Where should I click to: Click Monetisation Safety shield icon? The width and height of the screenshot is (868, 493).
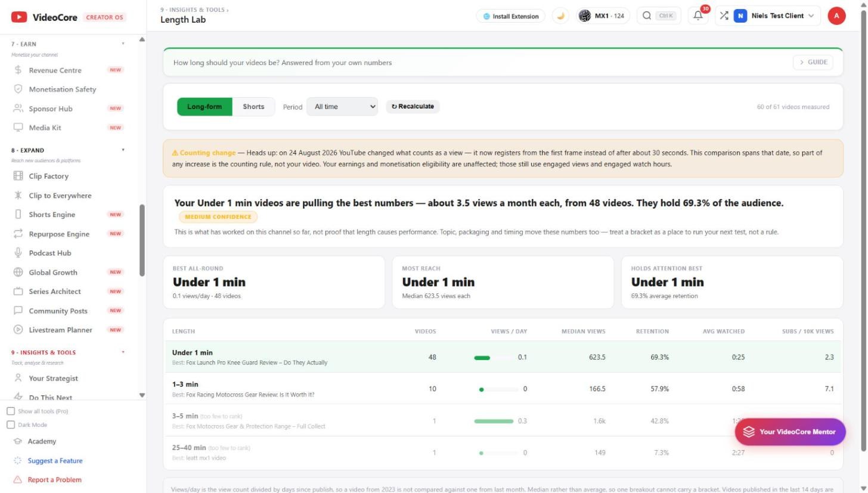coord(18,89)
